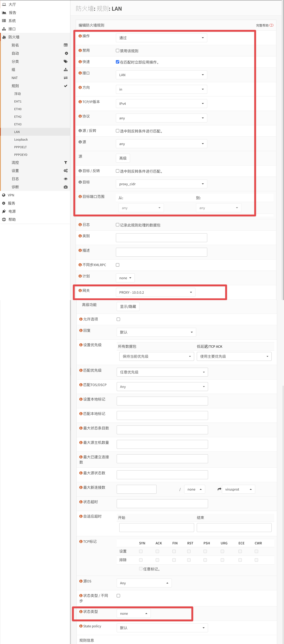Image resolution: width=284 pixels, height=644 pixels.
Task: Click the tags icon beside 分类
Action: (x=66, y=62)
